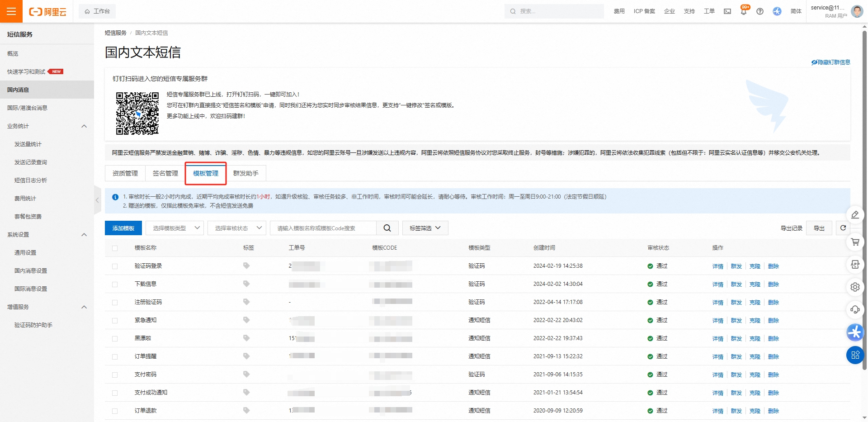868x422 pixels.
Task: Open the hamburger menu in the top-left
Action: [x=11, y=11]
